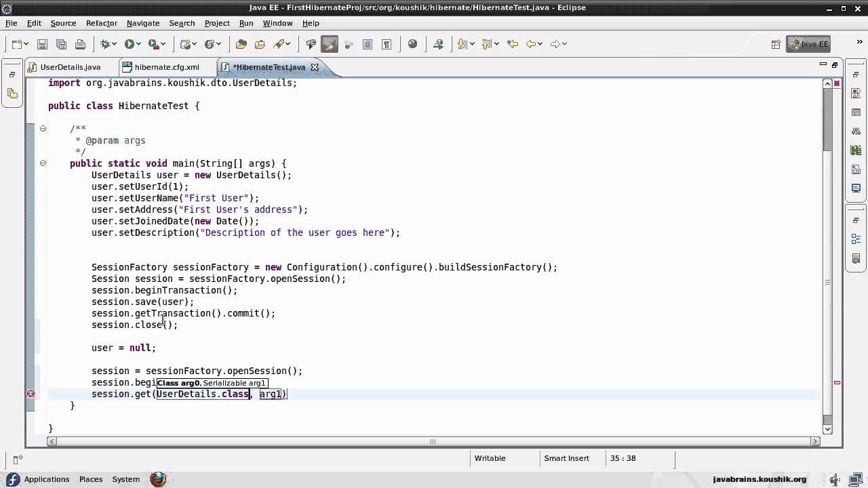Screen dimensions: 868x488
Task: Open the Window menu
Action: tap(277, 23)
